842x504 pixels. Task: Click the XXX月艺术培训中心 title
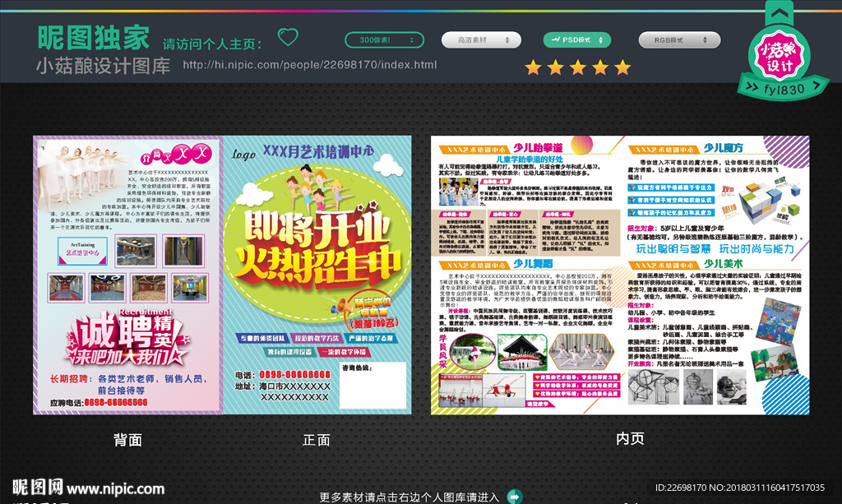tap(318, 151)
